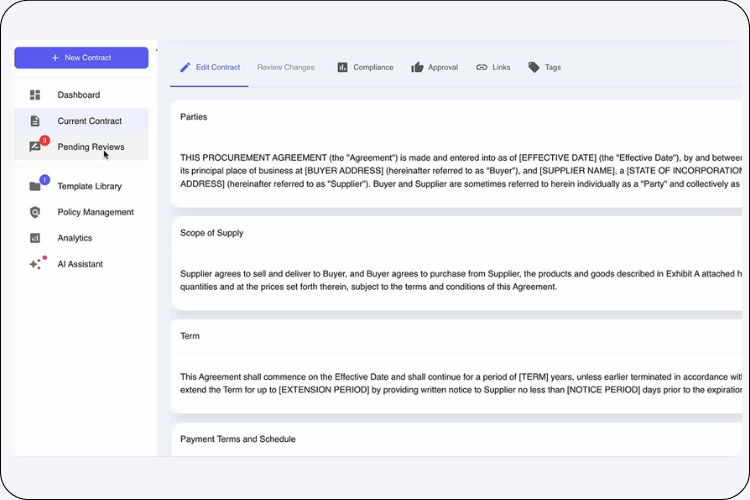Click the Pending Reviews label in sidebar
The width and height of the screenshot is (750, 500).
tap(91, 147)
